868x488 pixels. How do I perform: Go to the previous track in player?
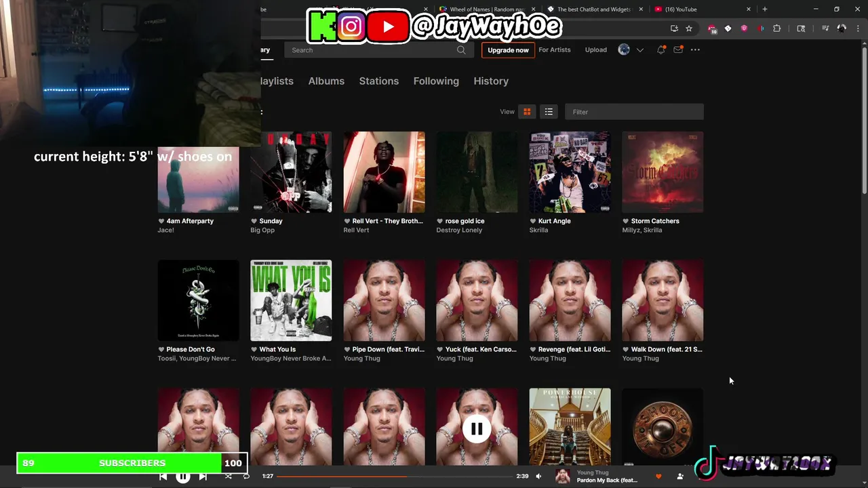tap(163, 476)
